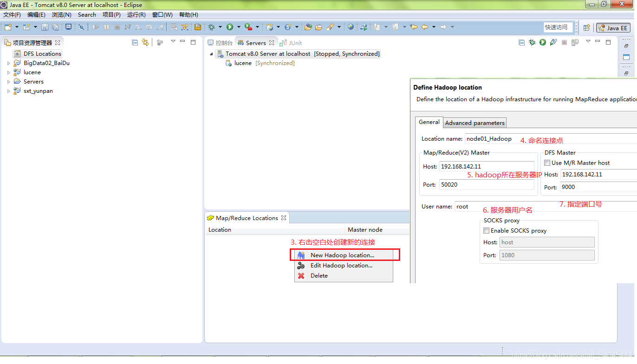Expand the BigData02_BaiDu project
The image size is (637, 364).
8,63
